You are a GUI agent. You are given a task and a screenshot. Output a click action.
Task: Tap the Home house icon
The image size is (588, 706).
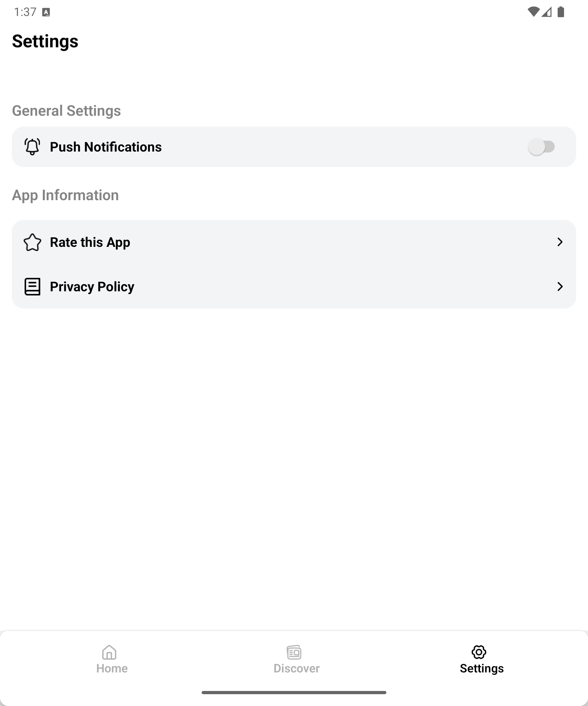point(109,653)
